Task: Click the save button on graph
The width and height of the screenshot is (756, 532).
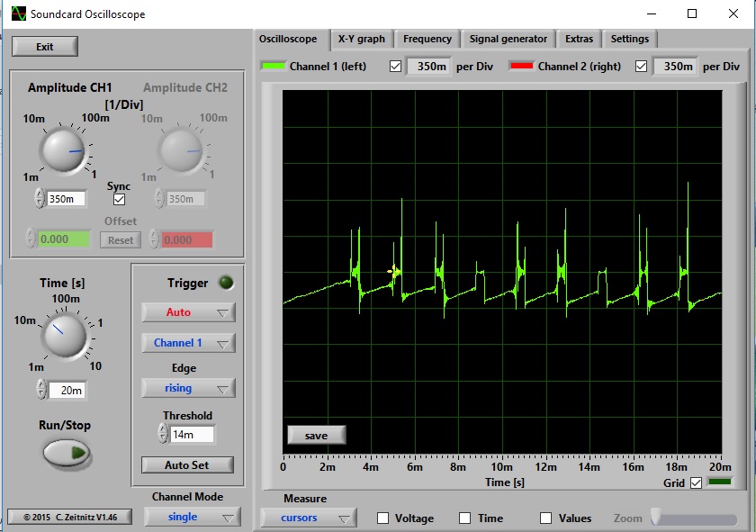Action: pos(316,436)
